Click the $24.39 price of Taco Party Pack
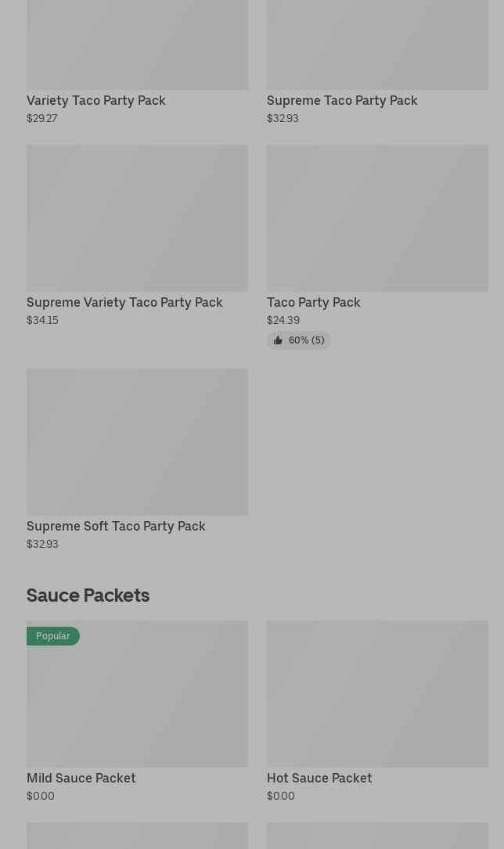 [283, 320]
